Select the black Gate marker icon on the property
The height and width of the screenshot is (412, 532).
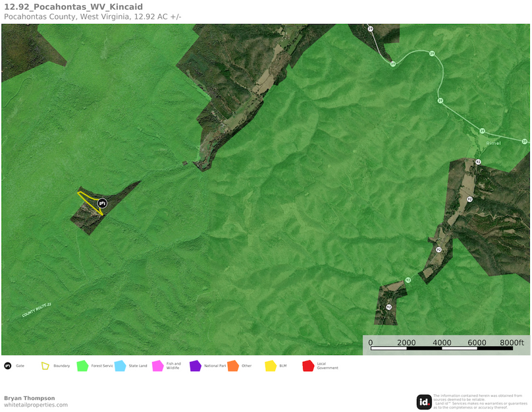(x=102, y=204)
